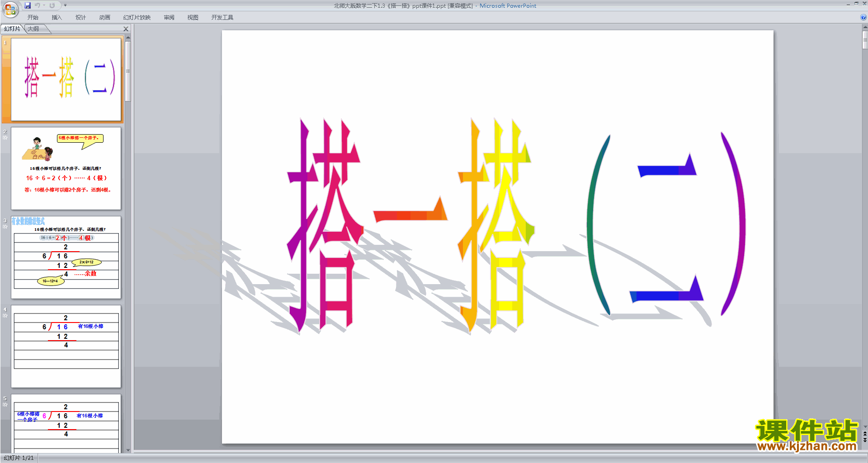The height and width of the screenshot is (463, 868).
Task: Select the WordArt title 搭一搭 on slide
Action: [410, 226]
